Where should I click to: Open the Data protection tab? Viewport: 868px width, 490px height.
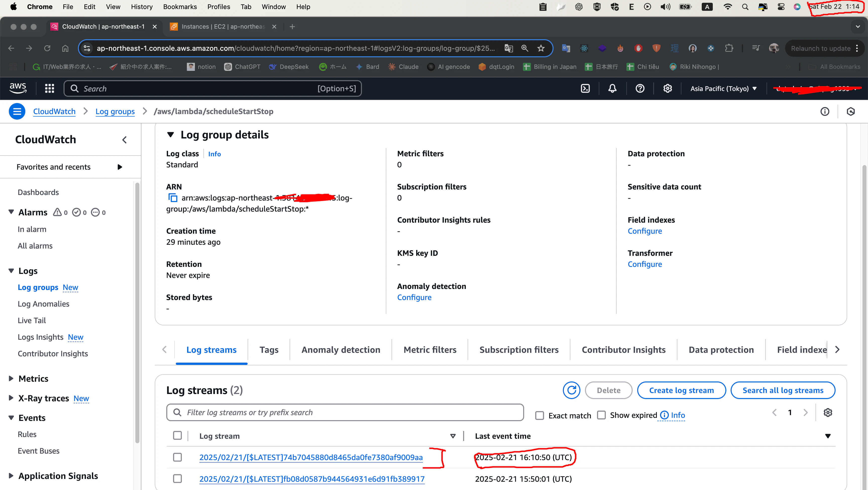721,350
